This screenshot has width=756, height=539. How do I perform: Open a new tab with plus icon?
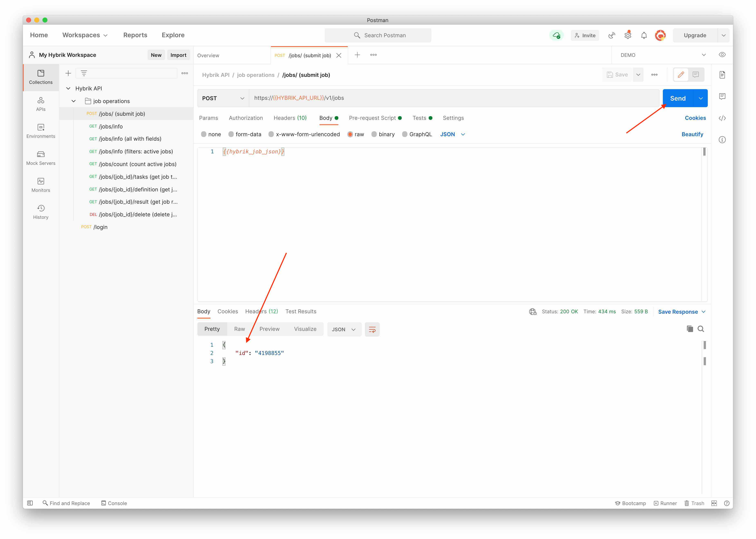pyautogui.click(x=357, y=55)
